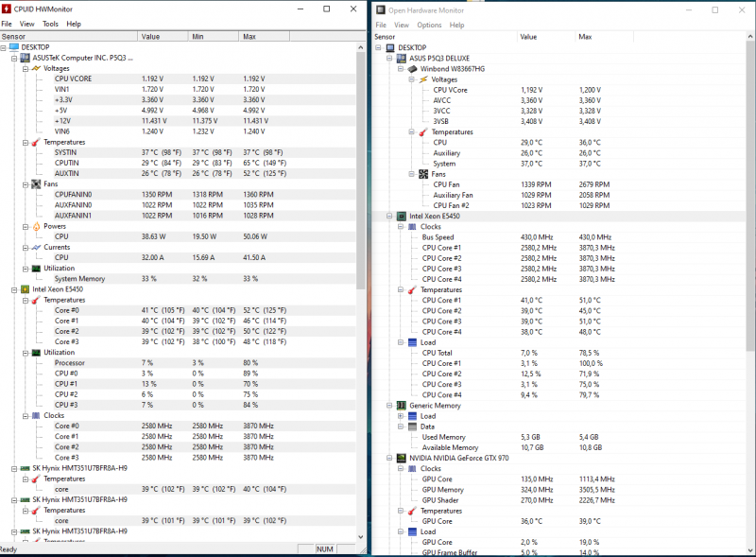
Task: Select the Bus Speed row
Action: tap(438, 237)
